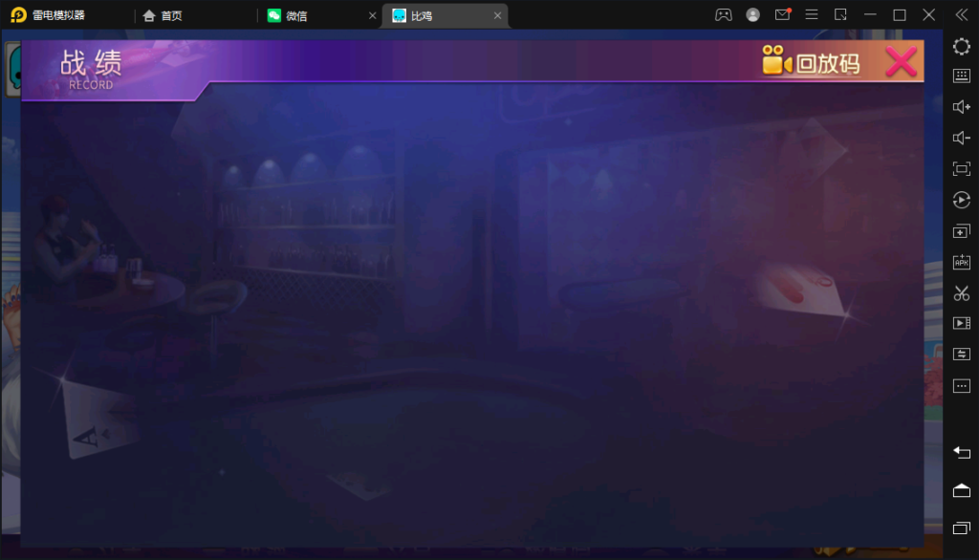The image size is (979, 560).
Task: Close the 战绩 record panel
Action: pos(901,62)
